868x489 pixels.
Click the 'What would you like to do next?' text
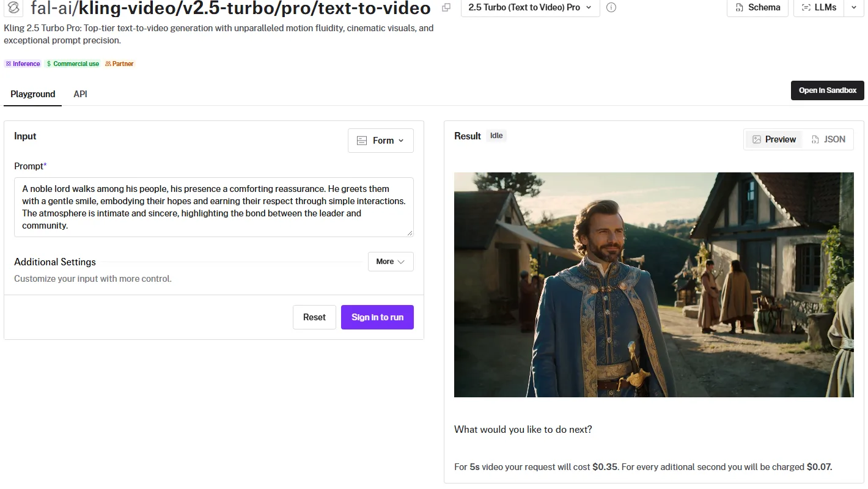click(x=523, y=429)
